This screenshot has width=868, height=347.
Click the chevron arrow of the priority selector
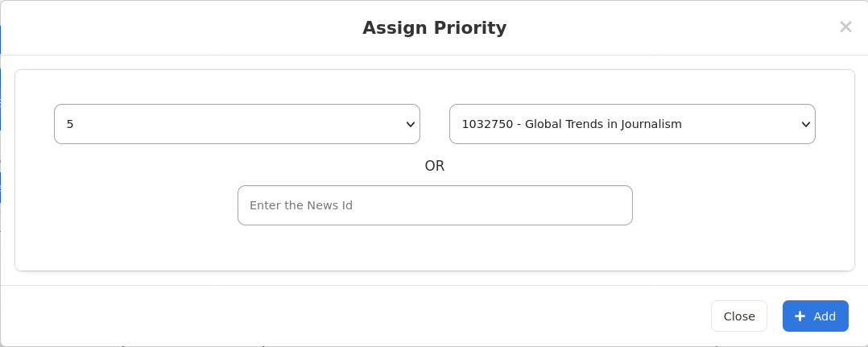[411, 124]
